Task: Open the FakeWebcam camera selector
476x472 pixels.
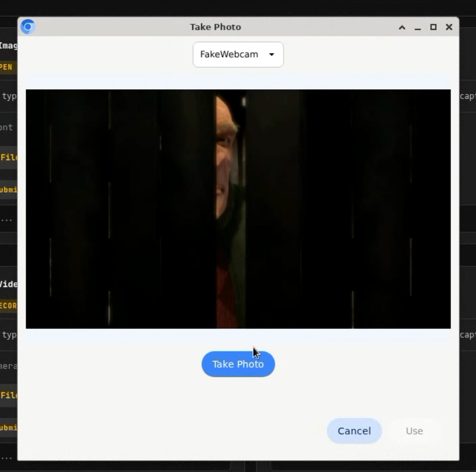Action: click(x=238, y=54)
